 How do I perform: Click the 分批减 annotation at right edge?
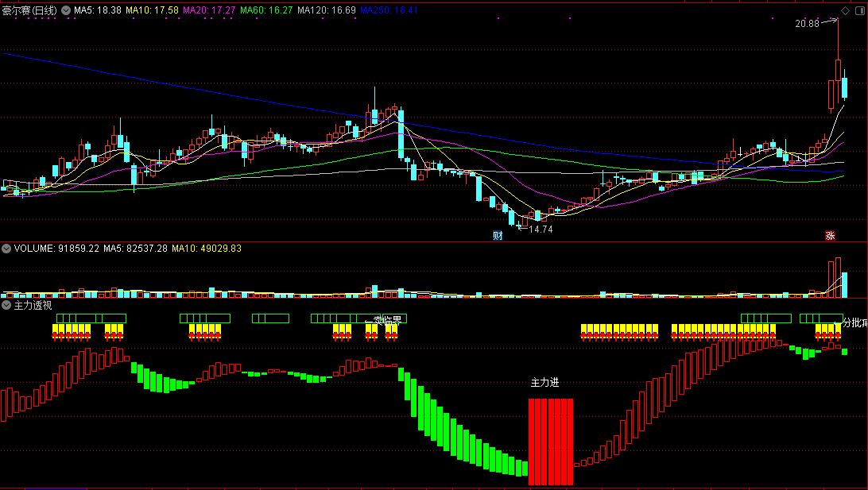click(x=854, y=322)
